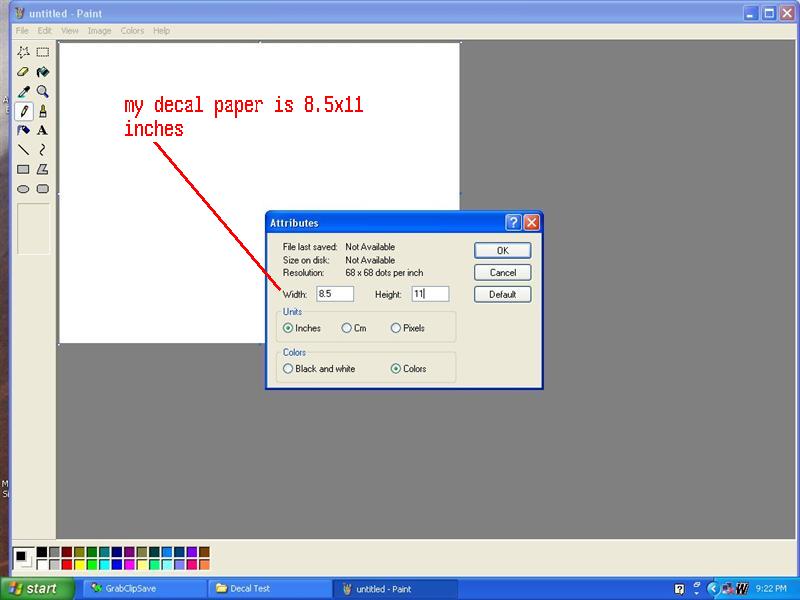This screenshot has height=600, width=800.
Task: Click the Width input field
Action: [x=335, y=294]
